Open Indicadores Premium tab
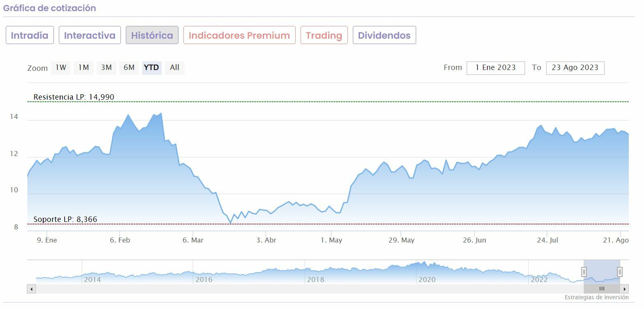Image resolution: width=644 pixels, height=310 pixels. point(239,35)
